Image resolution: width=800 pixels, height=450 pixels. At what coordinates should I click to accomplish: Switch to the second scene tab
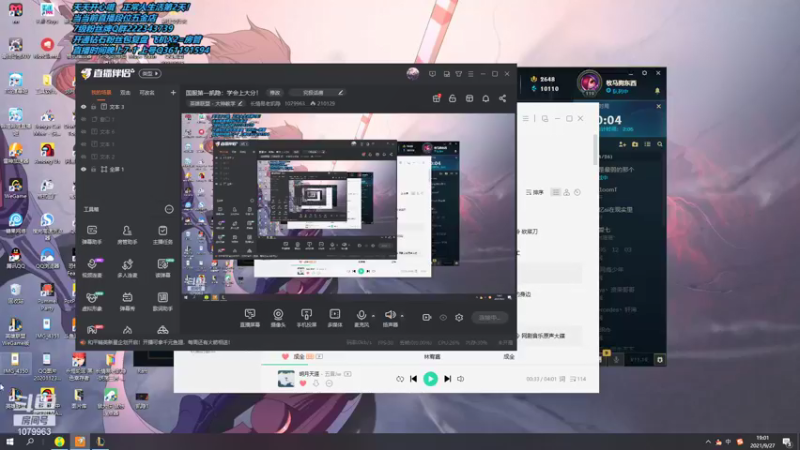[125, 93]
